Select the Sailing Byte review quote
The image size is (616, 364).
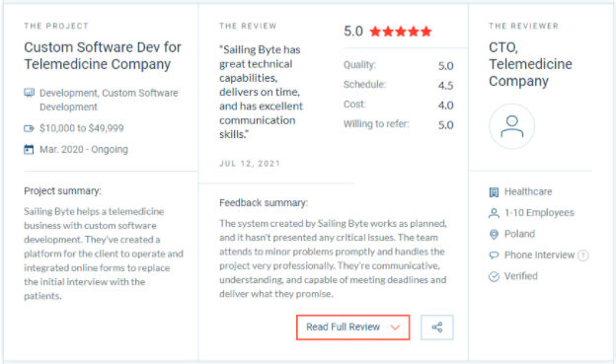click(261, 92)
